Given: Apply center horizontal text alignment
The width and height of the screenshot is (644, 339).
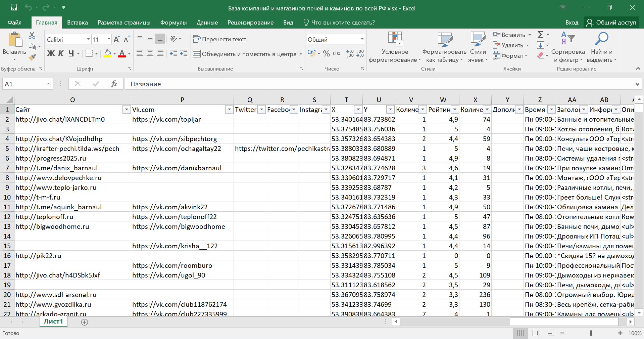Looking at the screenshot, I should (x=150, y=54).
